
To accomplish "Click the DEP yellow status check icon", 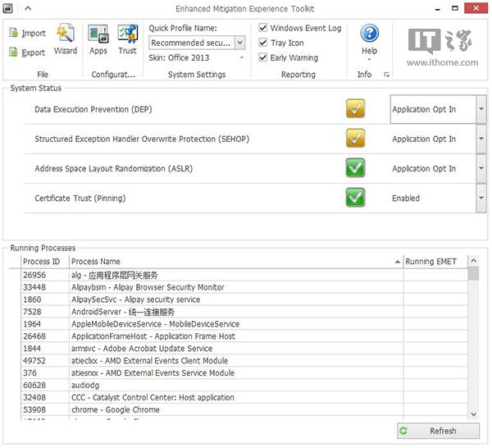I will pyautogui.click(x=355, y=108).
